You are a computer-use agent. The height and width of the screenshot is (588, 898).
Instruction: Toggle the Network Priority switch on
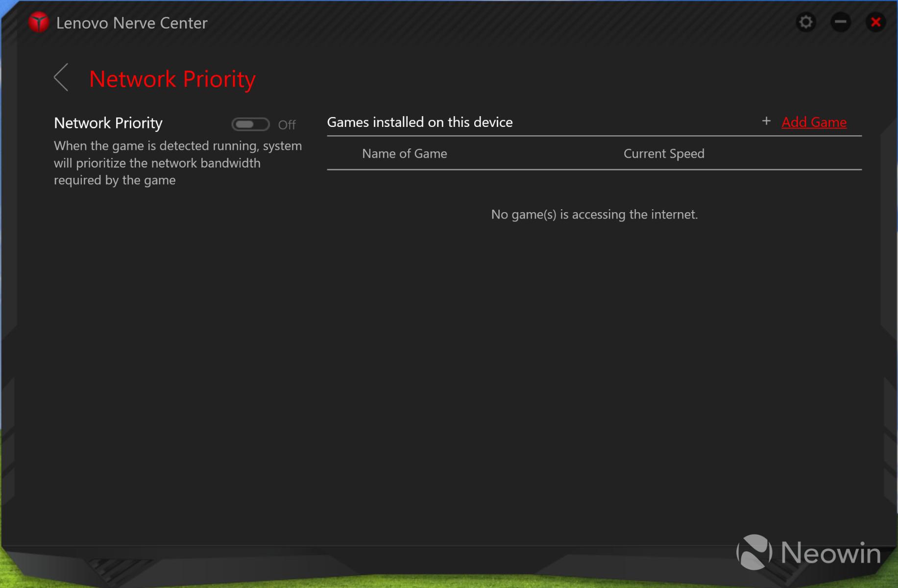250,124
